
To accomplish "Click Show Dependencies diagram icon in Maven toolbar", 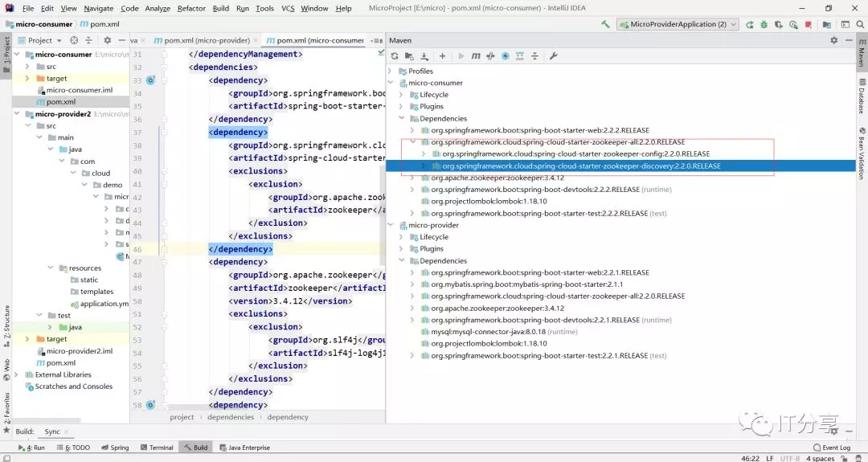I will coord(520,56).
